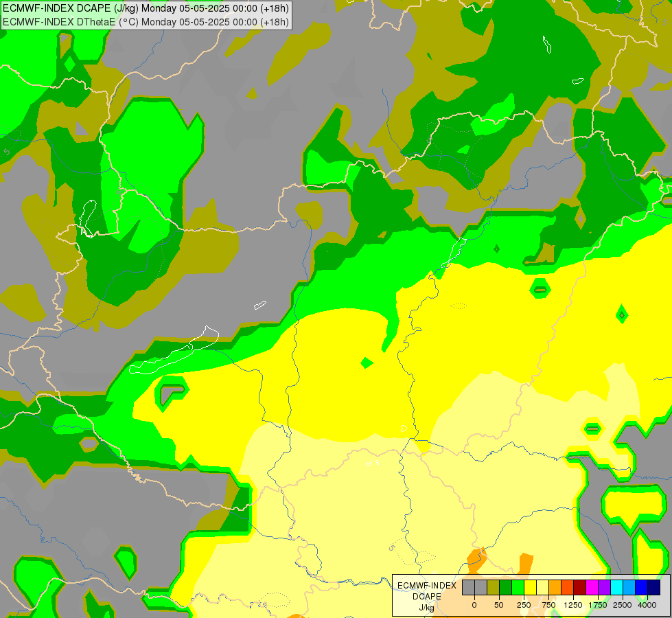Click the 'J/kg' unit label in legend

(x=426, y=608)
